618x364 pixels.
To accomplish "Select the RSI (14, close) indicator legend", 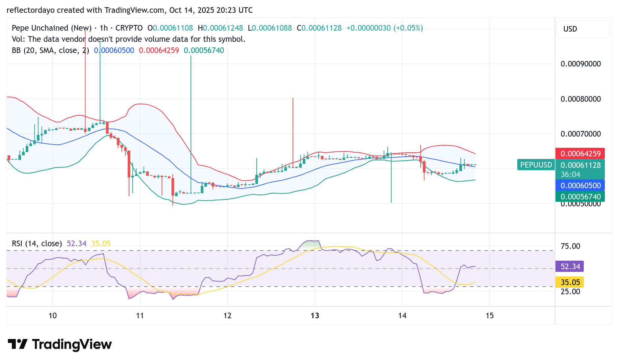I will point(37,244).
